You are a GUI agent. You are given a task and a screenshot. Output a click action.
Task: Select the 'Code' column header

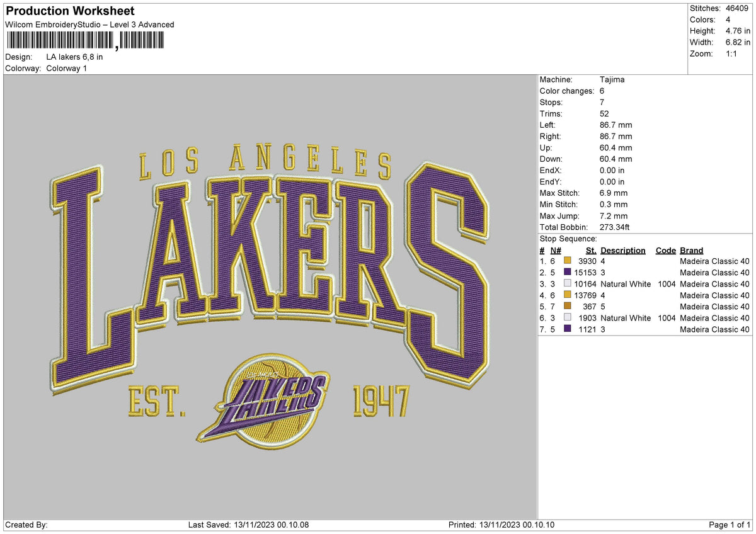coord(665,251)
